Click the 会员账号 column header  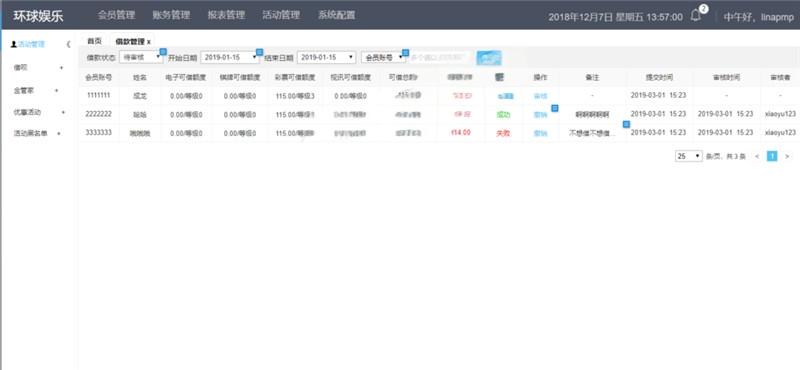(x=98, y=78)
